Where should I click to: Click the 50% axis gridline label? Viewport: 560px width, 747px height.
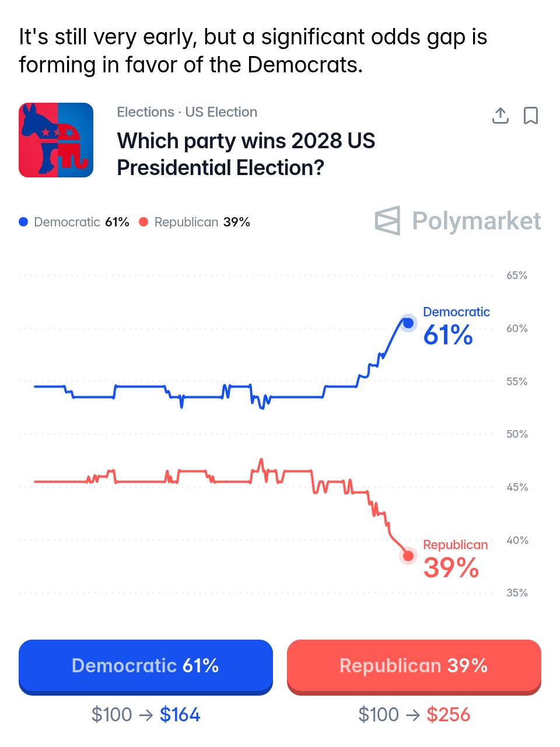coord(517,434)
